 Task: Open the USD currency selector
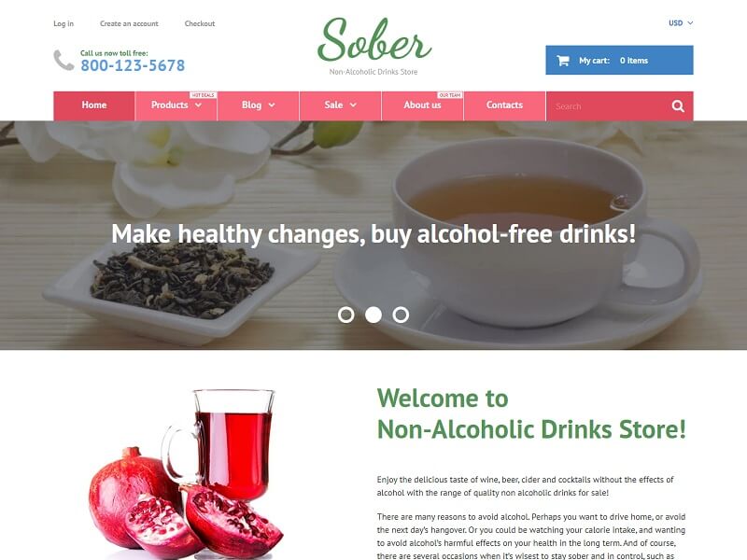point(681,22)
